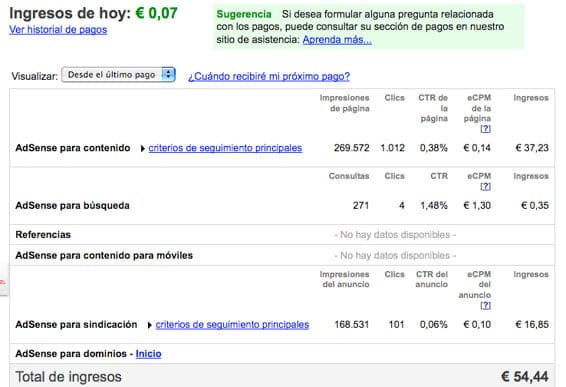Select the 101 sindicación clicks value

coord(396,325)
